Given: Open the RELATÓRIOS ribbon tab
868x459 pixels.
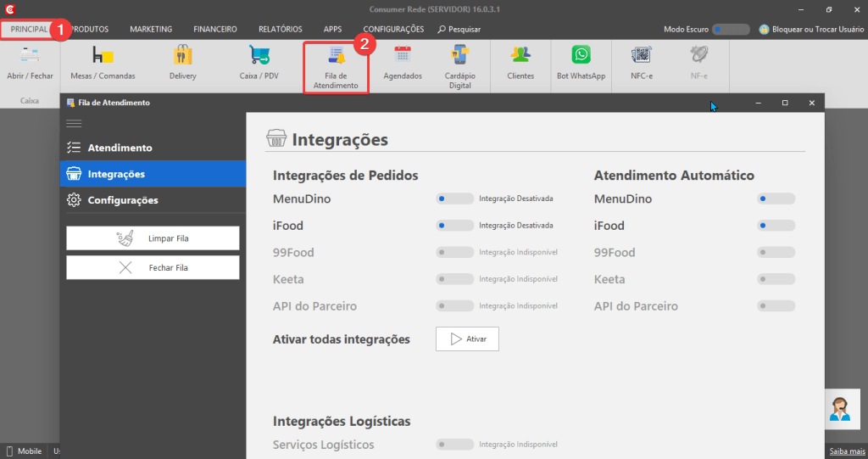Looking at the screenshot, I should pyautogui.click(x=280, y=30).
